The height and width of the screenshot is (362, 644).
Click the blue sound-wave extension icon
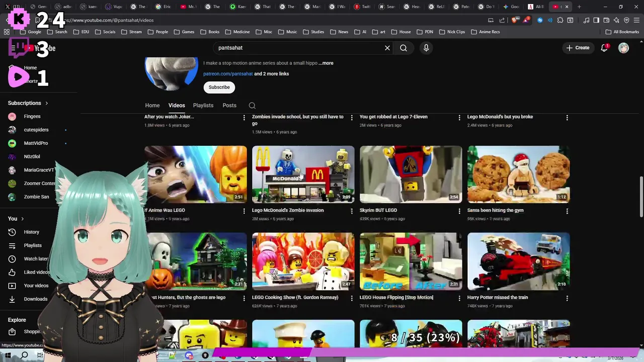550,20
